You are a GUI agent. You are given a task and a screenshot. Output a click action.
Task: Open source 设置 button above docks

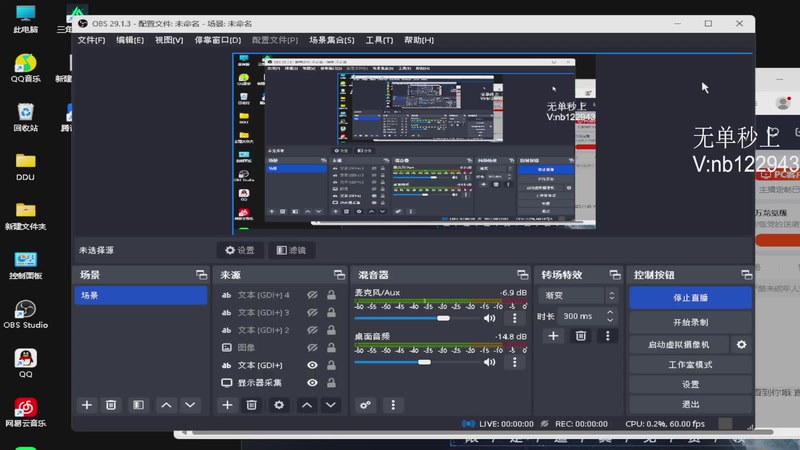pyautogui.click(x=240, y=251)
